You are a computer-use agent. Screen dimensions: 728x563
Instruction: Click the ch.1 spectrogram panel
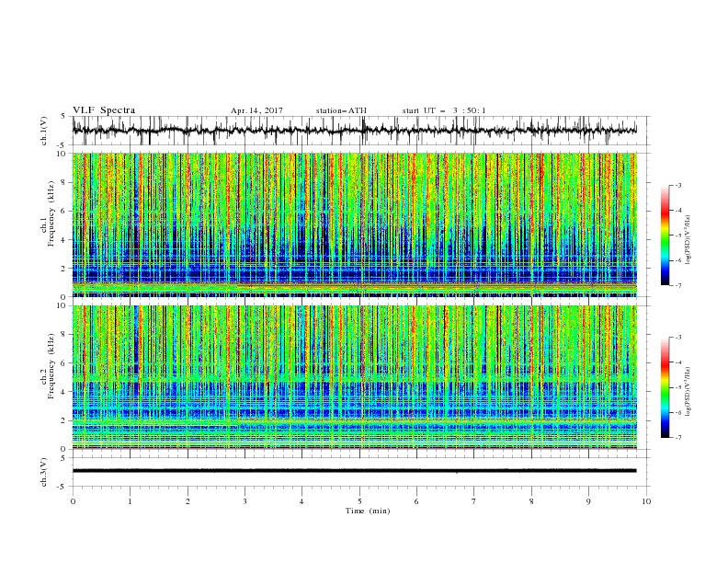click(x=355, y=224)
